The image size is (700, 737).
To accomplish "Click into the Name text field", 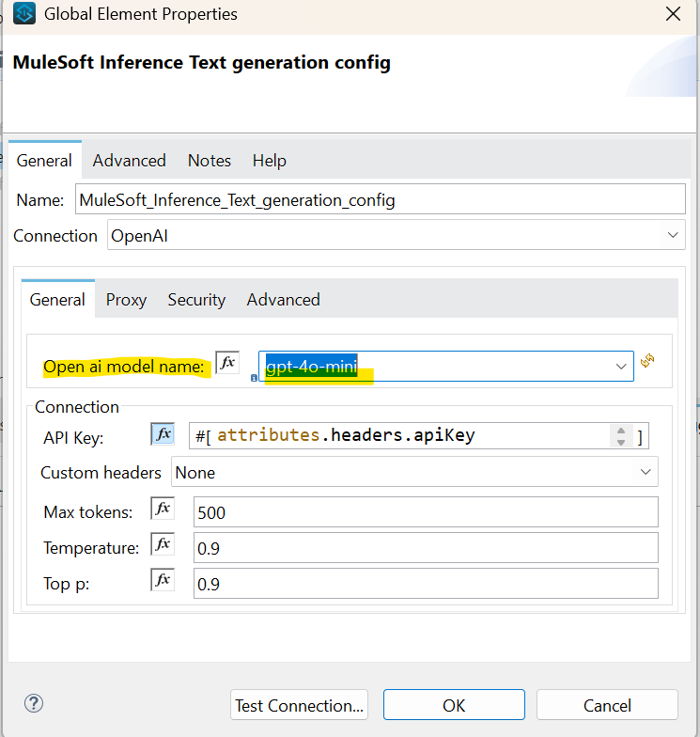I will pyautogui.click(x=380, y=199).
